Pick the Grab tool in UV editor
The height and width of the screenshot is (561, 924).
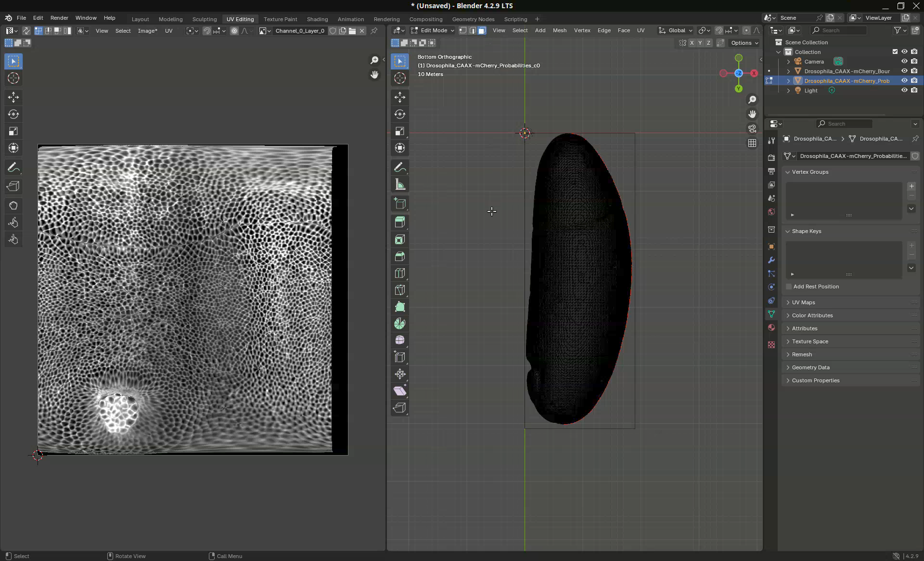click(13, 206)
